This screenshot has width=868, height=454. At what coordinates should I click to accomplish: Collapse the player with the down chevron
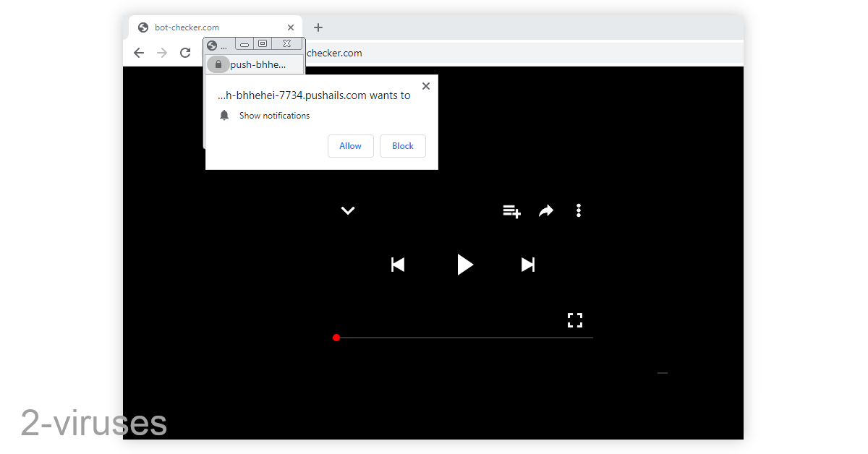coord(347,210)
